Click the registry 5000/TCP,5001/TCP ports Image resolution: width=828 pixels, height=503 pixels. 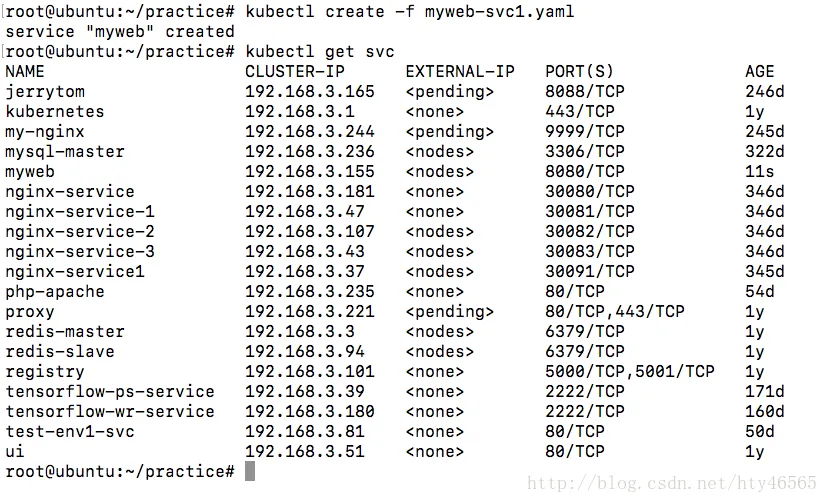coord(629,372)
